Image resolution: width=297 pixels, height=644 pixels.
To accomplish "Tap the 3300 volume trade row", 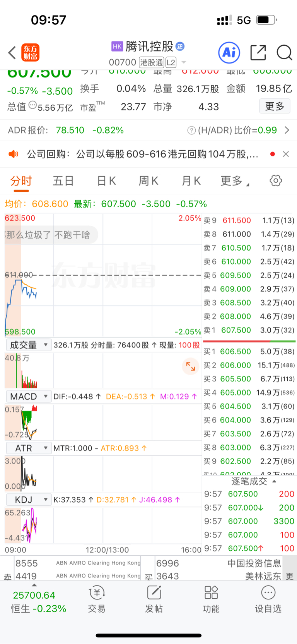I will pyautogui.click(x=249, y=521).
